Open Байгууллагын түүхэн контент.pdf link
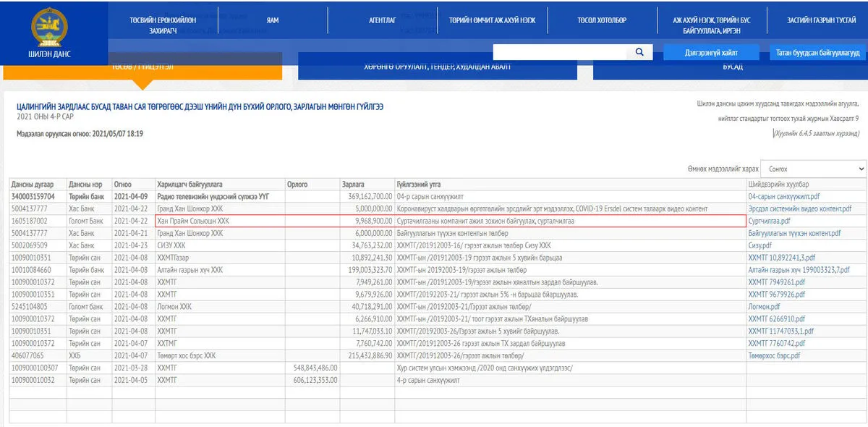Viewport: 868px width, 427px height. (x=794, y=233)
